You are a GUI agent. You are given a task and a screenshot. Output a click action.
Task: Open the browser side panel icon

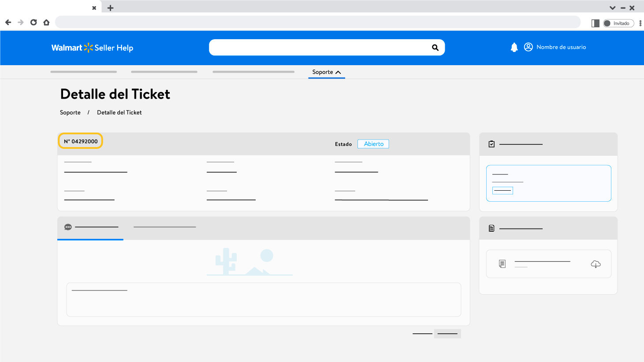click(x=595, y=23)
